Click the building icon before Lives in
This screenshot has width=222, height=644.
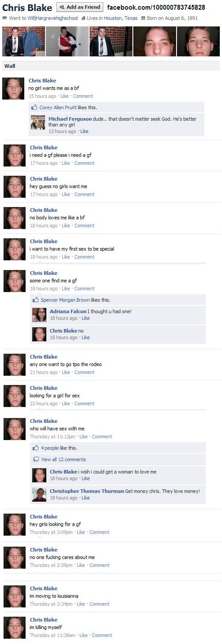(83, 19)
